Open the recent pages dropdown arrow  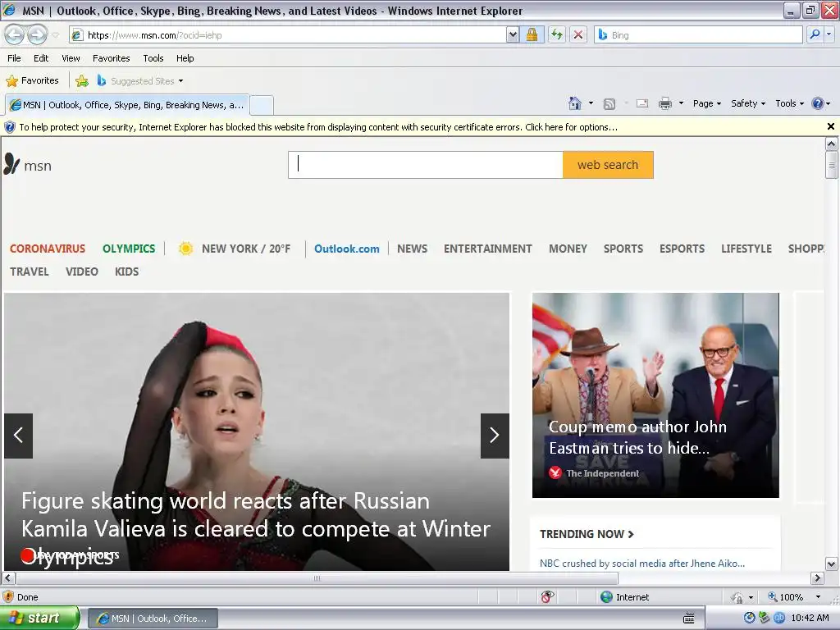coord(55,35)
